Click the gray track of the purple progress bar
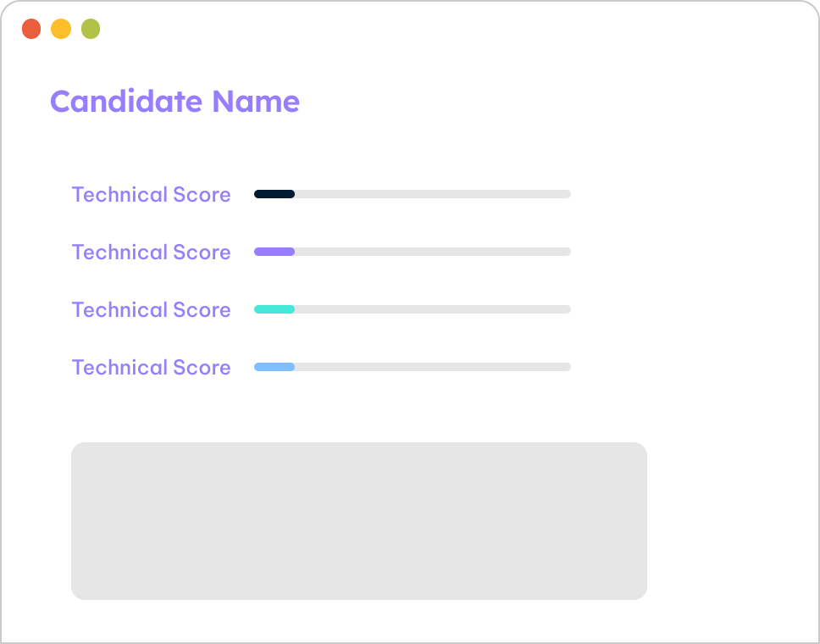Viewport: 820px width, 644px height. [x=433, y=252]
